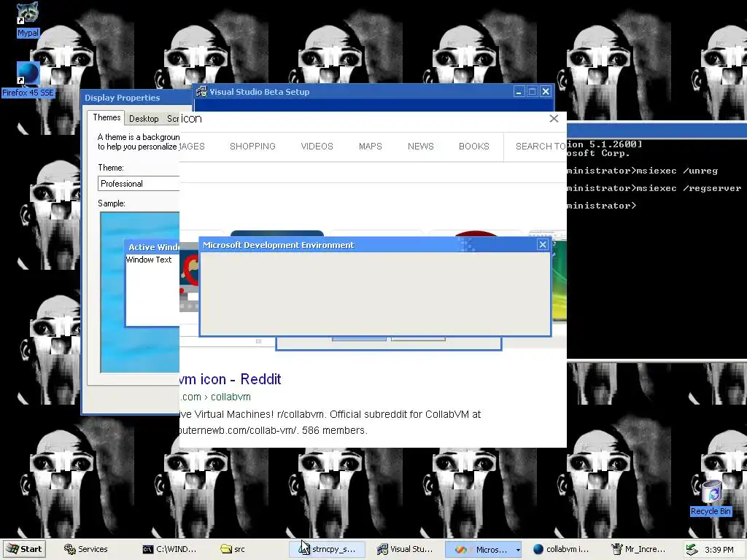Minimize the Visual Studio Beta Setup window

coord(519,91)
